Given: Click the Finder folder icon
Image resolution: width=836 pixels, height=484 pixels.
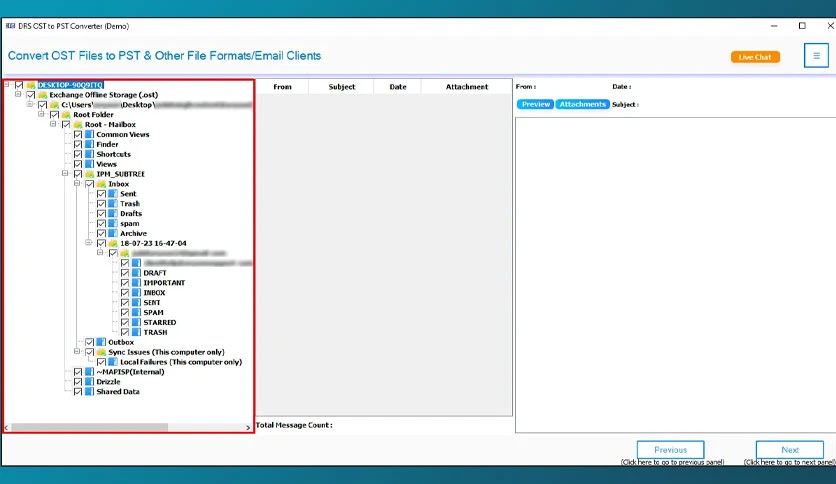Looking at the screenshot, I should coord(90,144).
